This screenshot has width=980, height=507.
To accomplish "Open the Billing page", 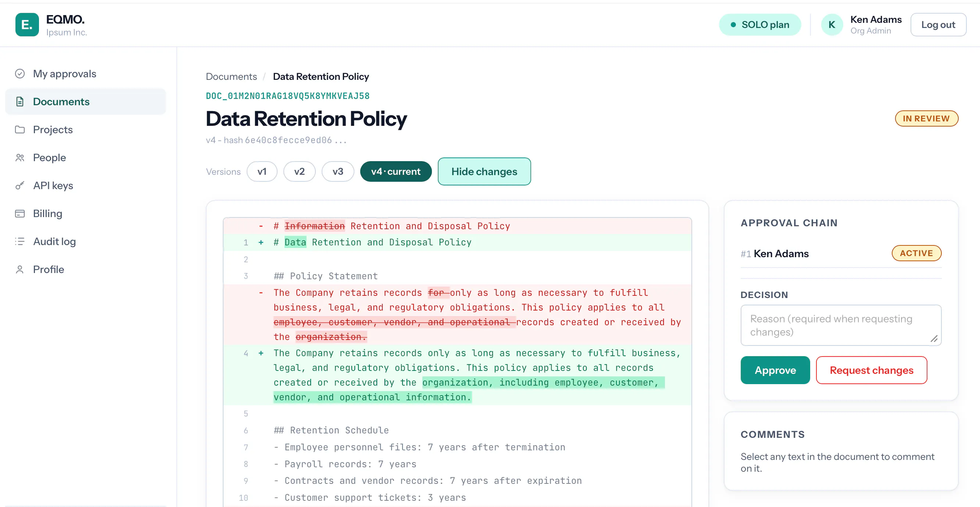I will 86,214.
